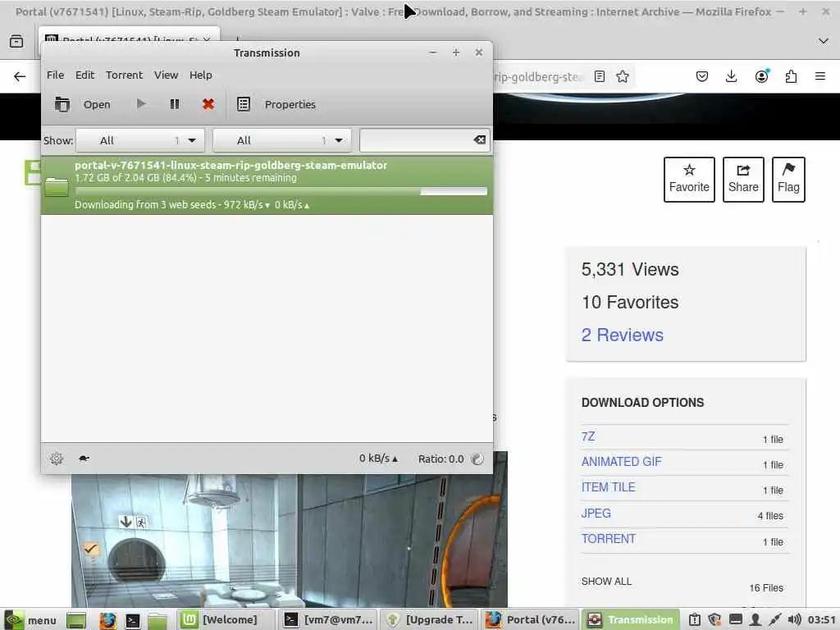
Task: Click the TORRENT download link
Action: (x=609, y=539)
